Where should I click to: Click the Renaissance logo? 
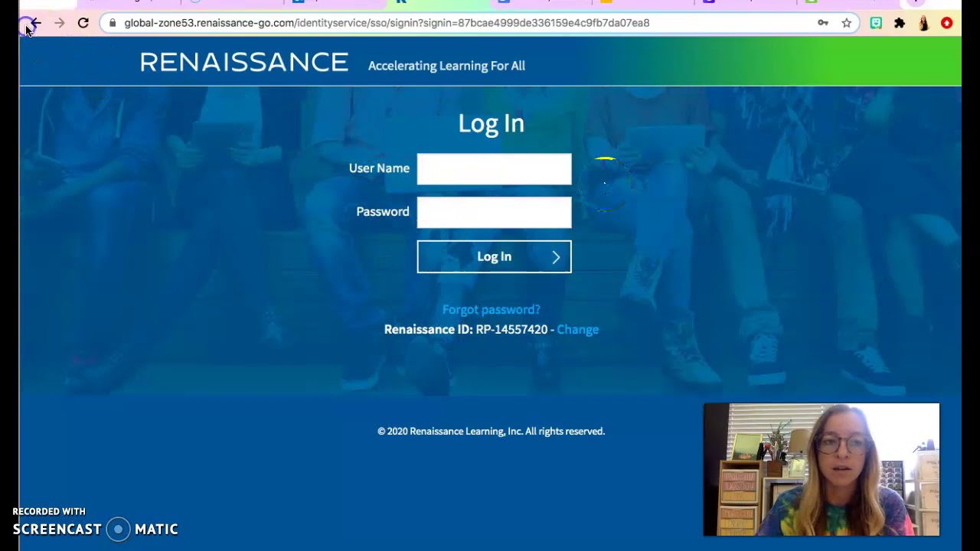point(244,63)
